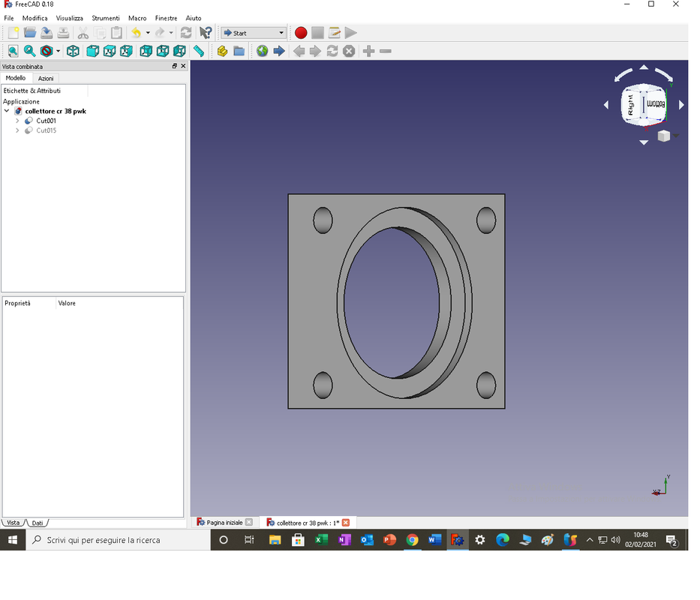The image size is (700, 600).
Task: Select the measure distance ruler tool
Action: 199,51
